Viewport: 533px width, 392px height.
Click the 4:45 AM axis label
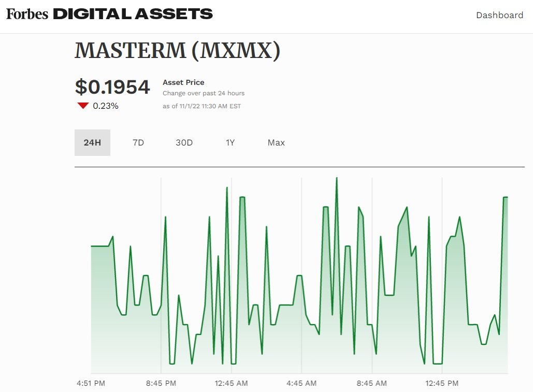(x=301, y=383)
